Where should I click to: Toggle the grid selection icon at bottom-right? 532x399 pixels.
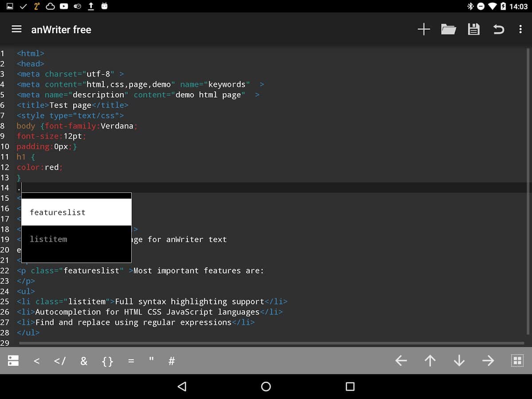[517, 361]
